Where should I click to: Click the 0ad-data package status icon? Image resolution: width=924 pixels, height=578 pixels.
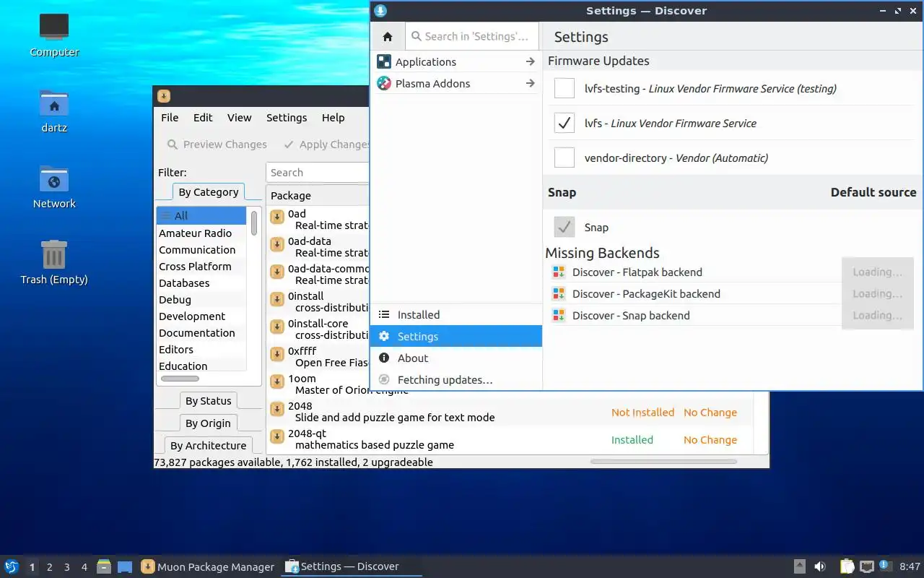click(x=277, y=244)
